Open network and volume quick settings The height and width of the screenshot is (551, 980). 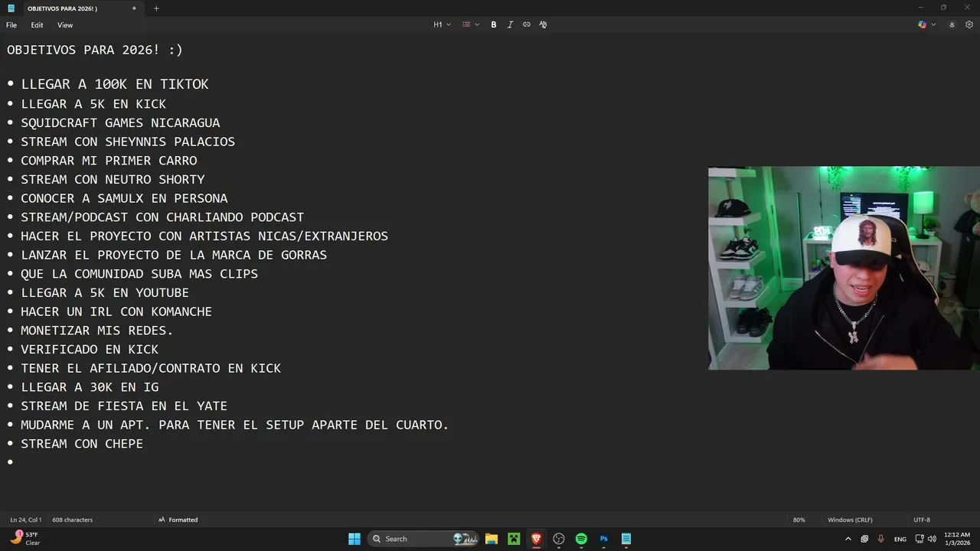pyautogui.click(x=926, y=539)
